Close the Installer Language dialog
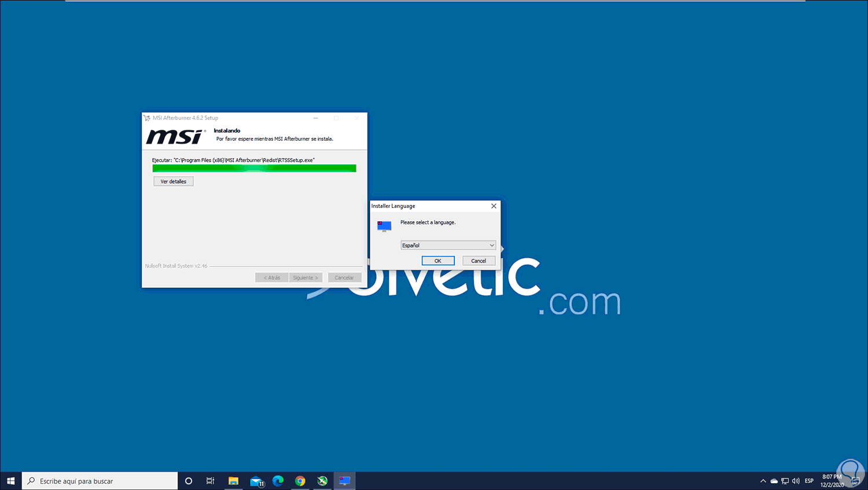The height and width of the screenshot is (490, 868). [494, 206]
